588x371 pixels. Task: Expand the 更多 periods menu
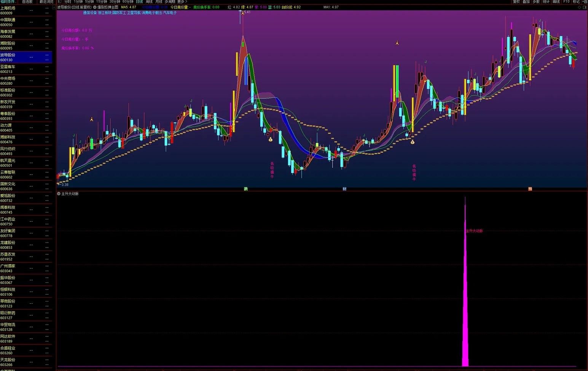tap(182, 2)
